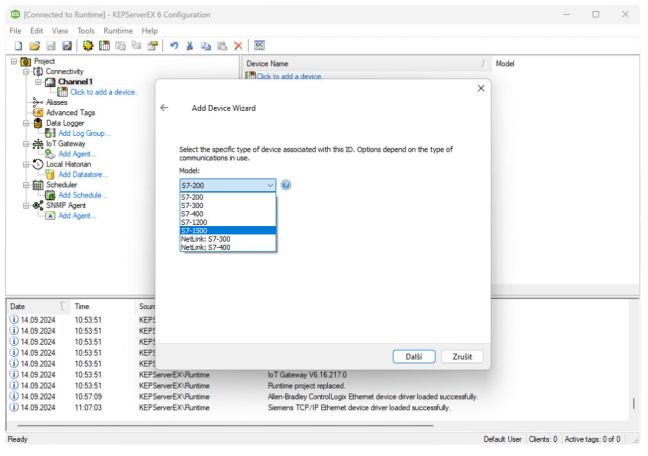Click 'Click to add a device' under Channel1

pyautogui.click(x=103, y=92)
